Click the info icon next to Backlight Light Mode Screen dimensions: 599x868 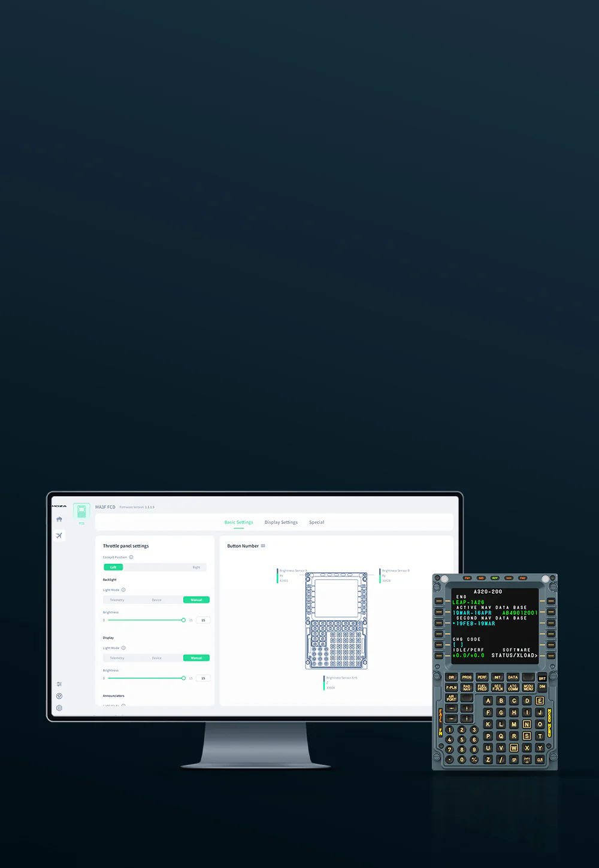click(123, 590)
